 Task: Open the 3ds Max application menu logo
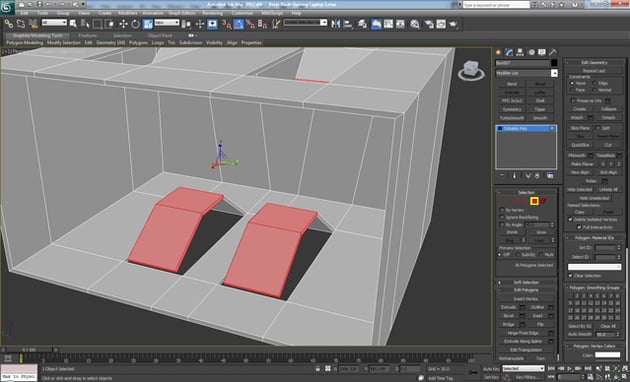[x=7, y=7]
